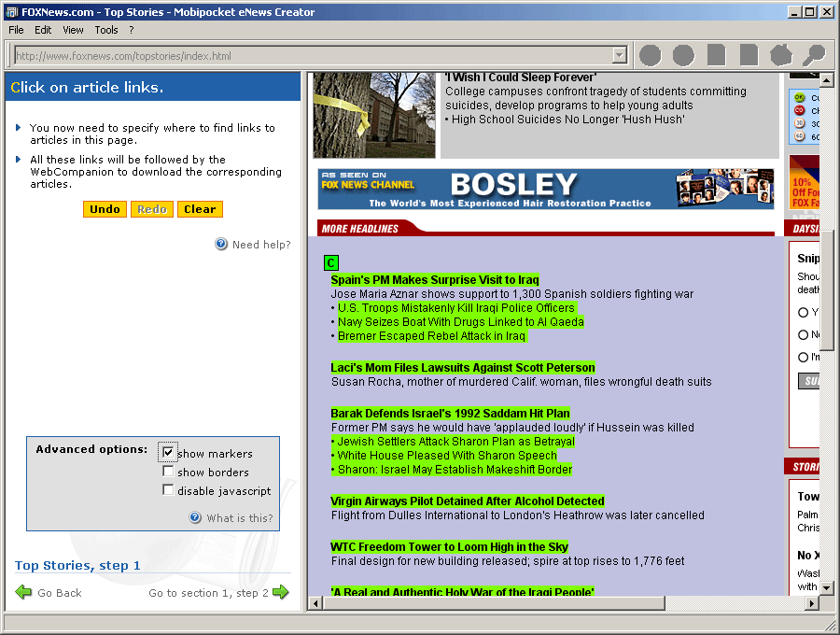Screen dimensions: 840x635
Task: Open WTC Freedom Tower to Loom headline
Action: pos(450,546)
